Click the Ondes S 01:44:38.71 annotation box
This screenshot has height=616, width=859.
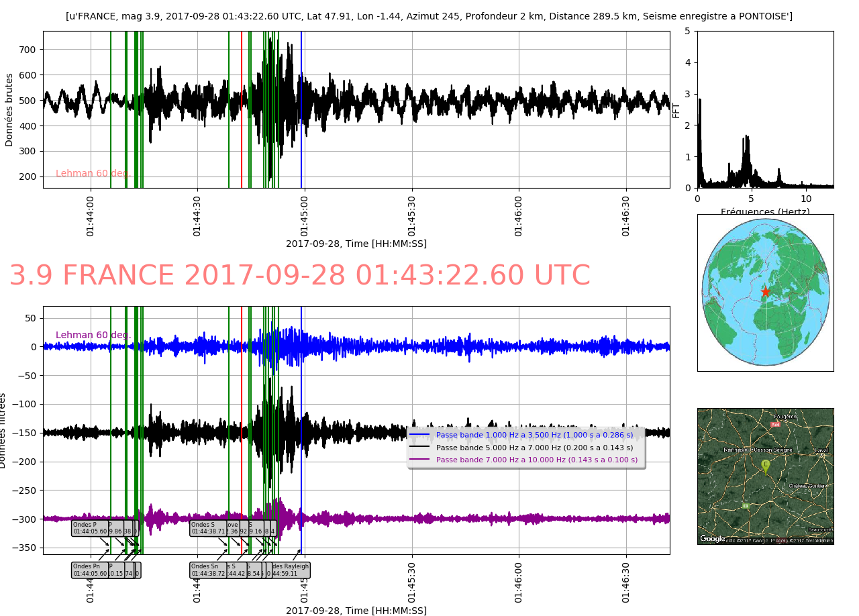pyautogui.click(x=208, y=528)
